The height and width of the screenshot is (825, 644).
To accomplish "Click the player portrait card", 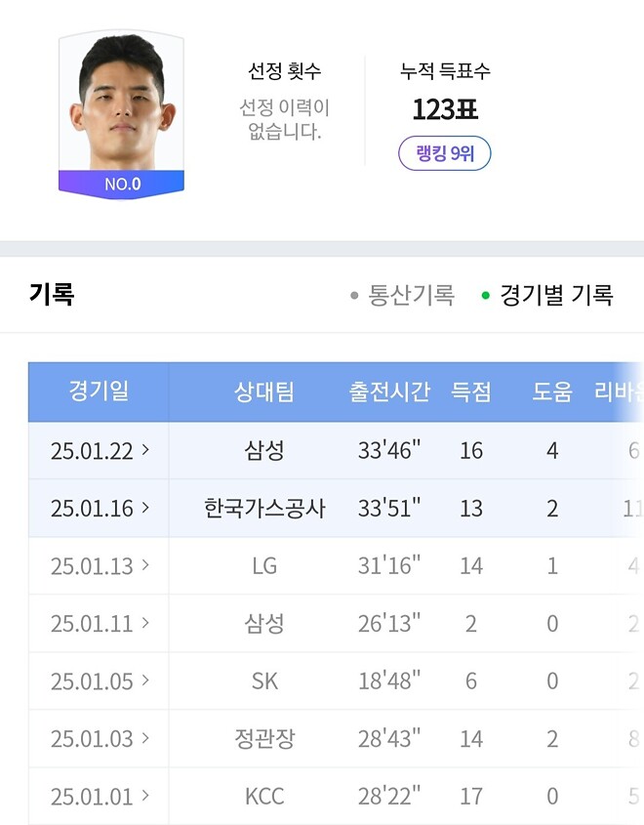I will (121, 114).
